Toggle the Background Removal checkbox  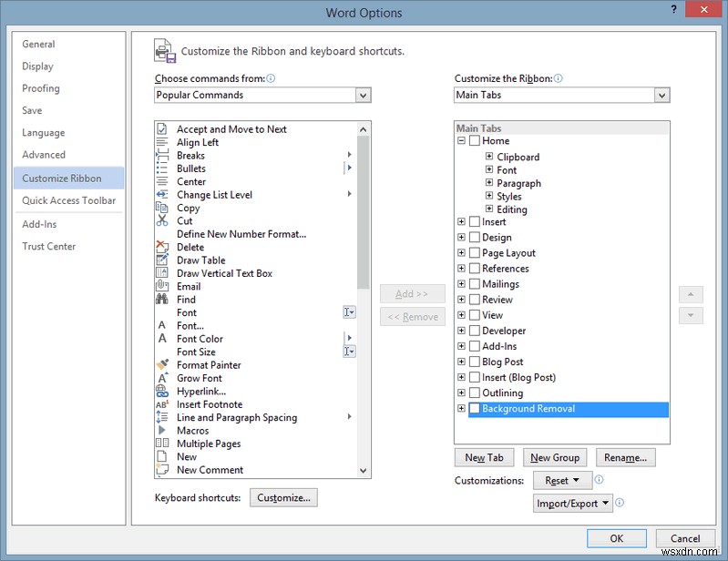point(474,408)
